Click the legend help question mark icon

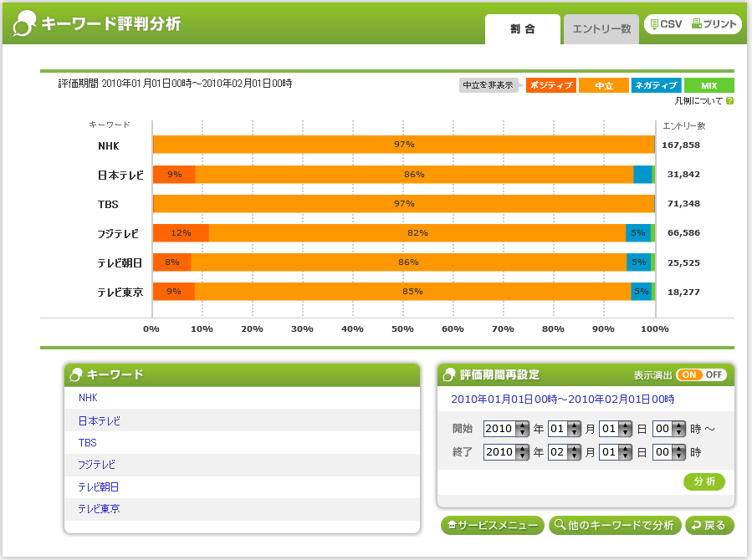pyautogui.click(x=729, y=101)
